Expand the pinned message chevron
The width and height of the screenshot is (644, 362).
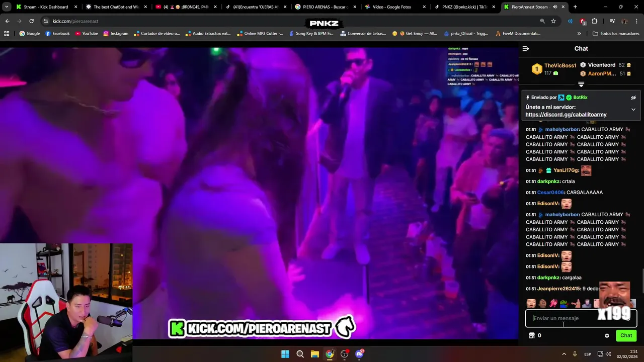[633, 110]
